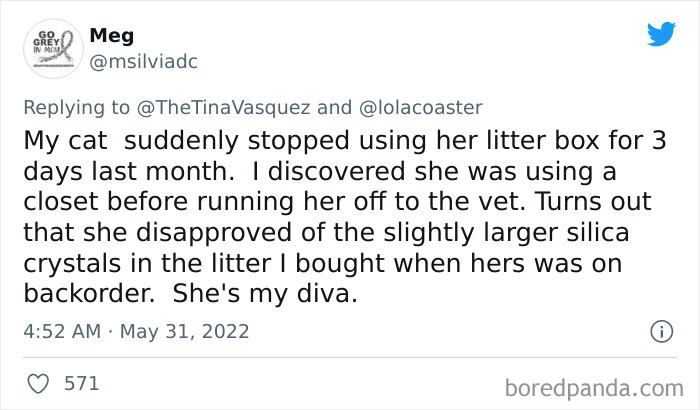700x410 pixels.
Task: Open Meg's profile picture
Action: click(50, 47)
